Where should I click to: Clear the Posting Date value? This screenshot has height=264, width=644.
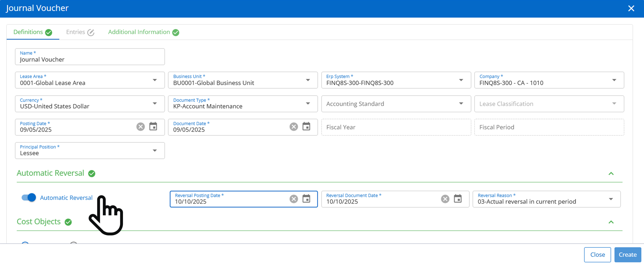point(141,127)
